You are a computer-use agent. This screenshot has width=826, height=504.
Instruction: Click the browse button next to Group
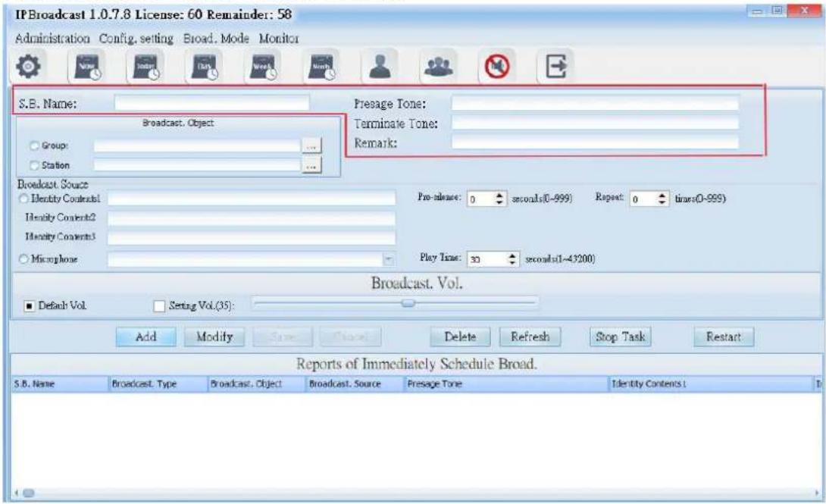(x=311, y=146)
